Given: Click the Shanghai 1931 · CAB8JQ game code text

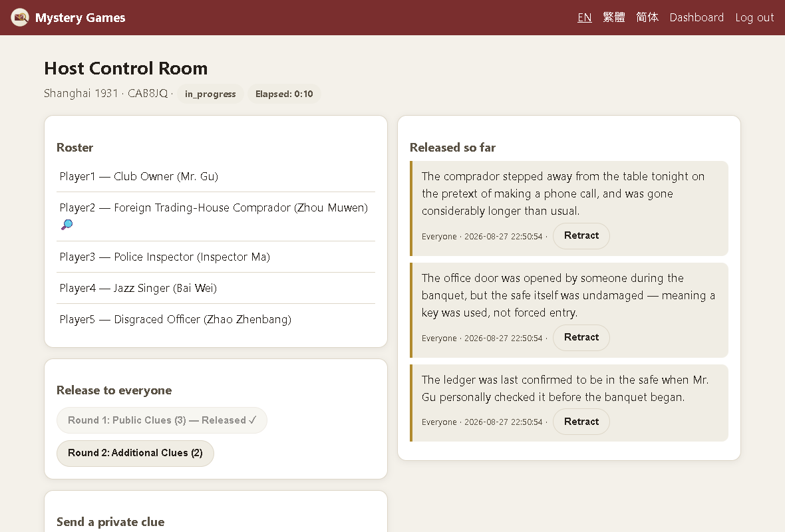Looking at the screenshot, I should pos(106,94).
